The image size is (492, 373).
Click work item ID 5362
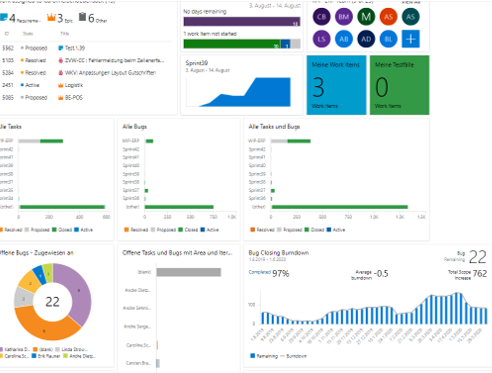[x=8, y=48]
